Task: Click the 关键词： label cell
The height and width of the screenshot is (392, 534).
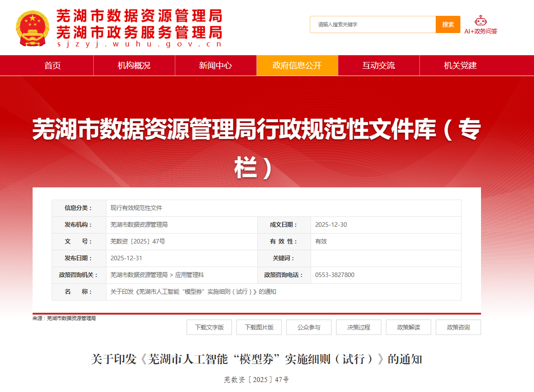Action: [x=284, y=258]
